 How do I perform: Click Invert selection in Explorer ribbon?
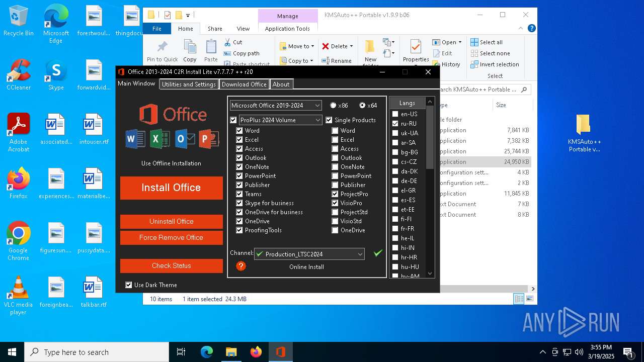(x=495, y=64)
